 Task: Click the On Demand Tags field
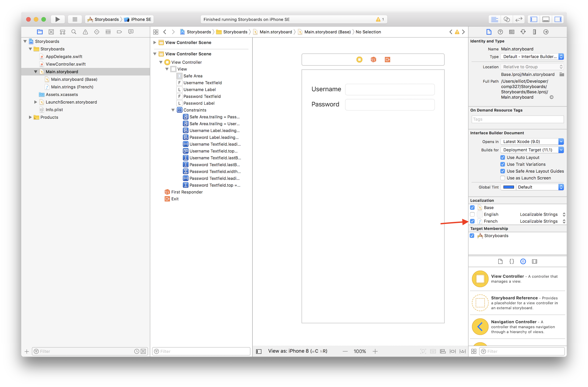coord(517,119)
